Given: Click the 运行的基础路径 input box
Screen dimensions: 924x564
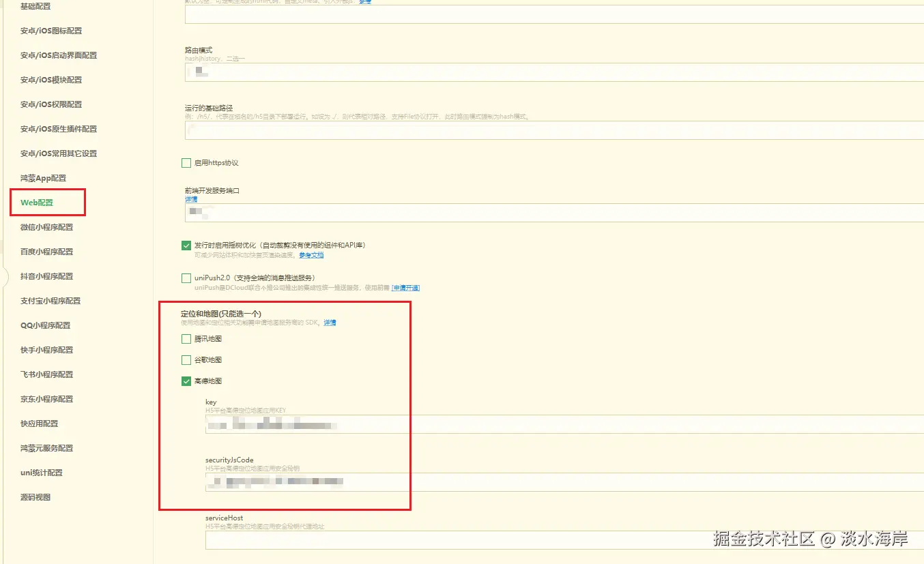Looking at the screenshot, I should pyautogui.click(x=554, y=130).
